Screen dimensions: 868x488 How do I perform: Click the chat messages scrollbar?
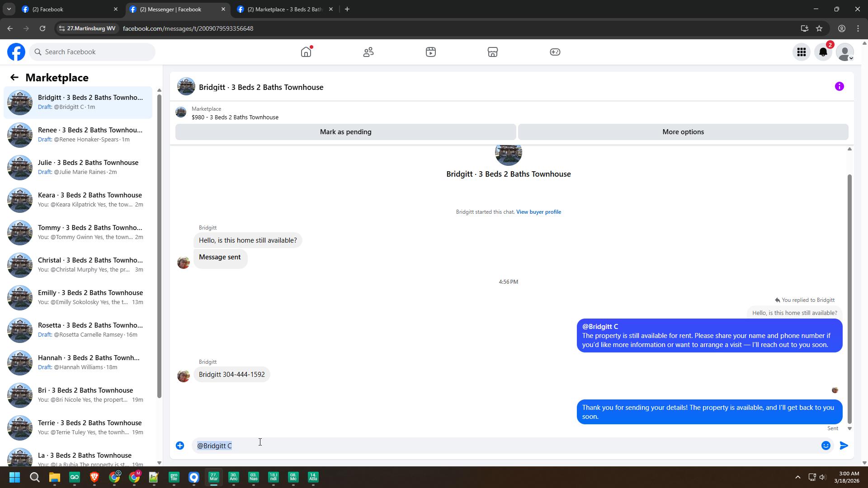click(849, 298)
